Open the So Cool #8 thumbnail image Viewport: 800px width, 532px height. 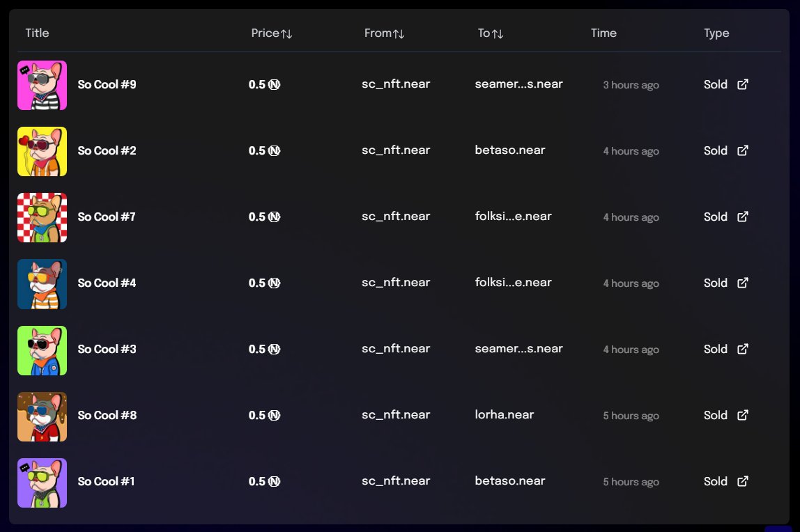pyautogui.click(x=42, y=416)
